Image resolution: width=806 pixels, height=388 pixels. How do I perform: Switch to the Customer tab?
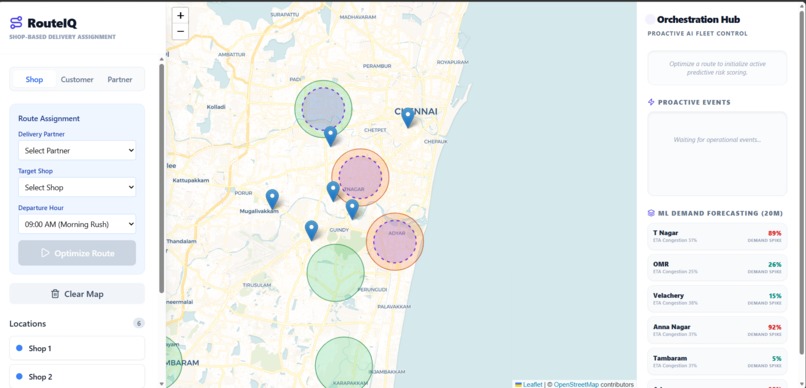pyautogui.click(x=77, y=80)
